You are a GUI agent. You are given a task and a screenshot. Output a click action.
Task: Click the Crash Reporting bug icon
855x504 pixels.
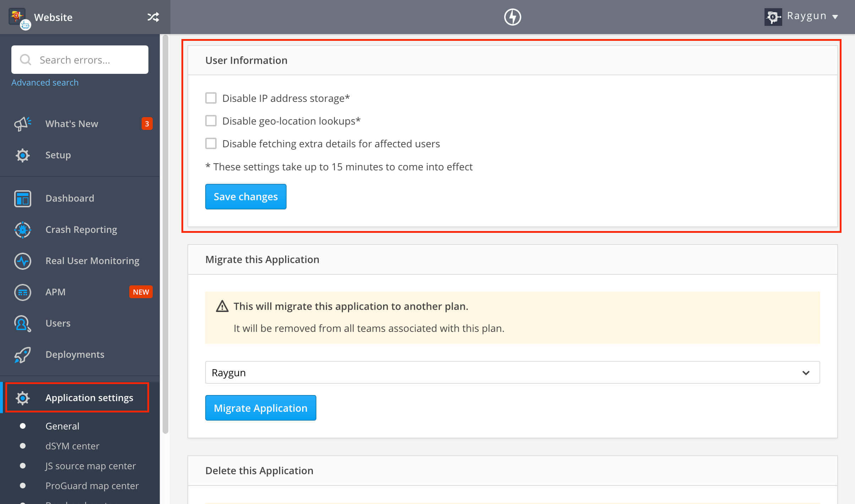click(x=23, y=230)
